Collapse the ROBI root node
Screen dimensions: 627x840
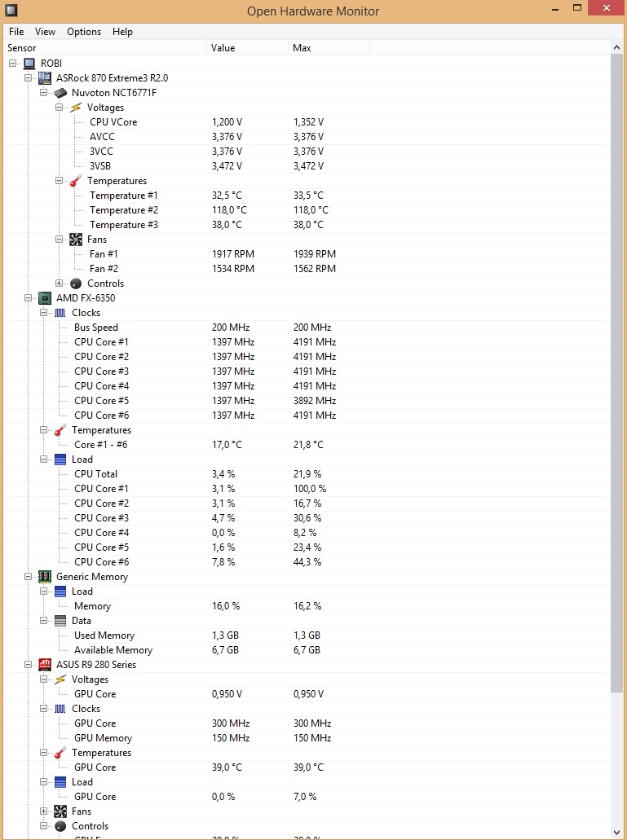tap(13, 64)
